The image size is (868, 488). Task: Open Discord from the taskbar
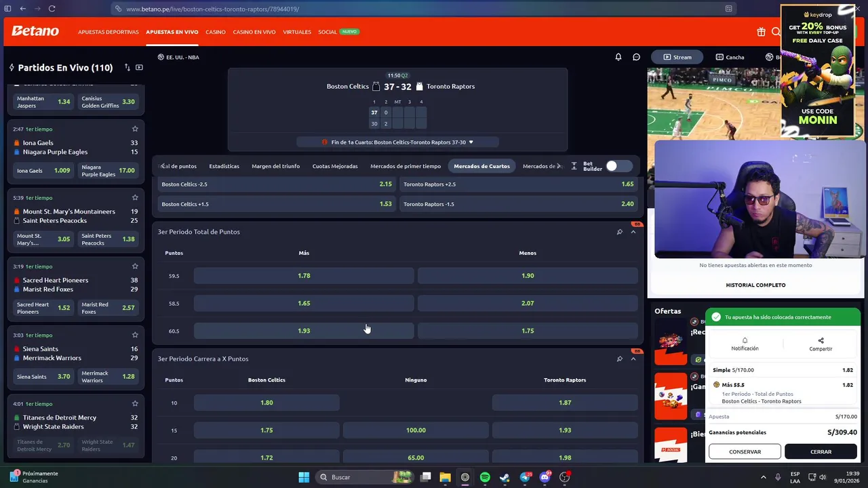pyautogui.click(x=544, y=477)
